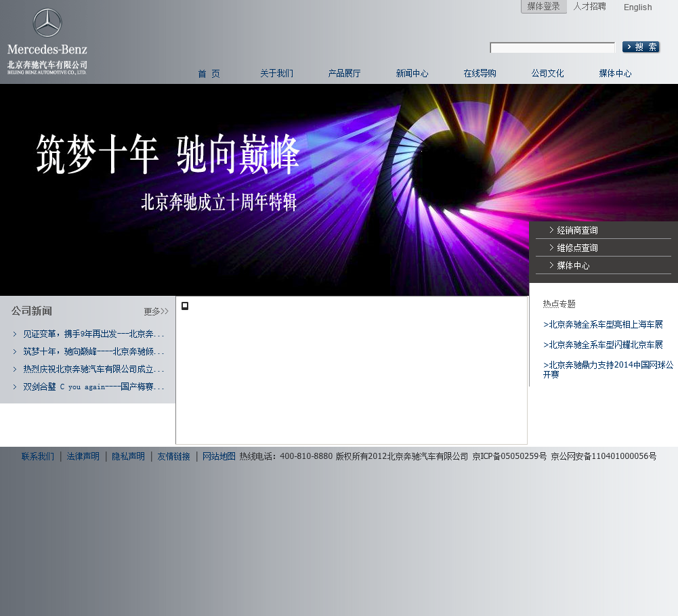Open 维修点查询 service lookup
Viewport: 678px width, 616px height.
pyautogui.click(x=577, y=248)
